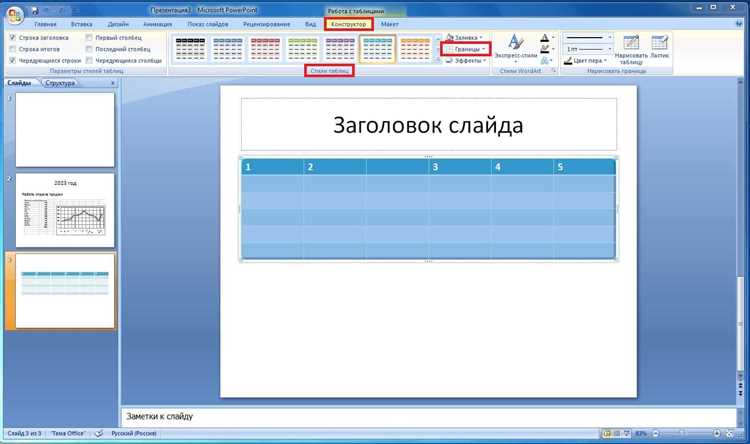
Task: Open the Office button menu
Action: [x=14, y=15]
